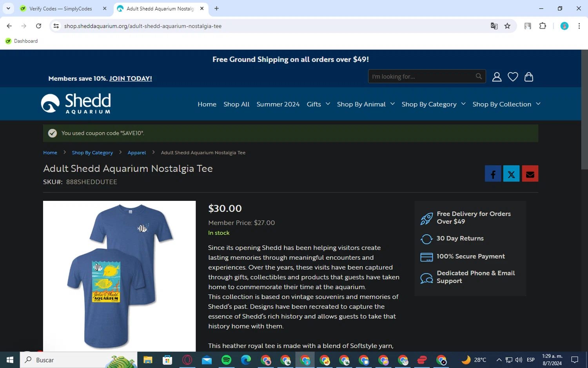Viewport: 588px width, 368px height.
Task: Open the translate page icon
Action: click(x=494, y=26)
